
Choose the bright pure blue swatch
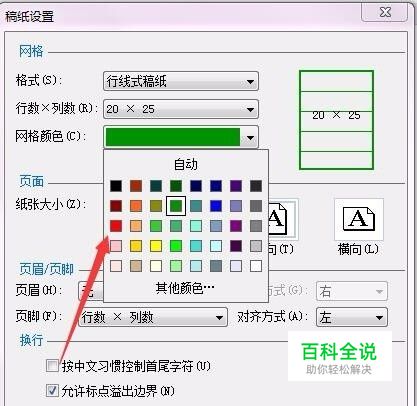pos(216,206)
